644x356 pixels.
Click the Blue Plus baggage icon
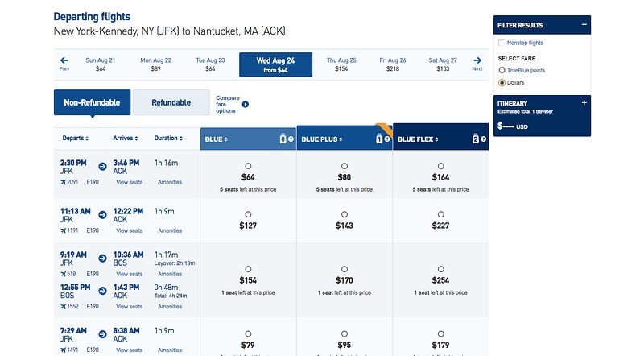[x=379, y=139]
